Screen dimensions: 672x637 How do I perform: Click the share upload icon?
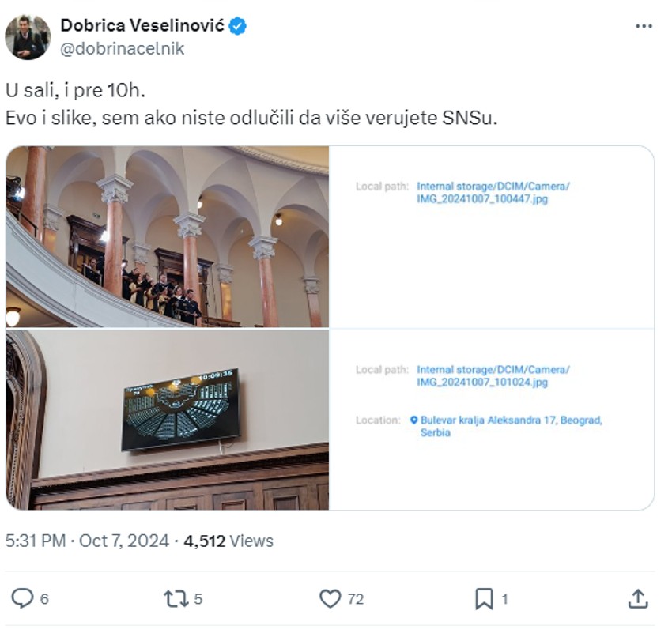(x=638, y=598)
